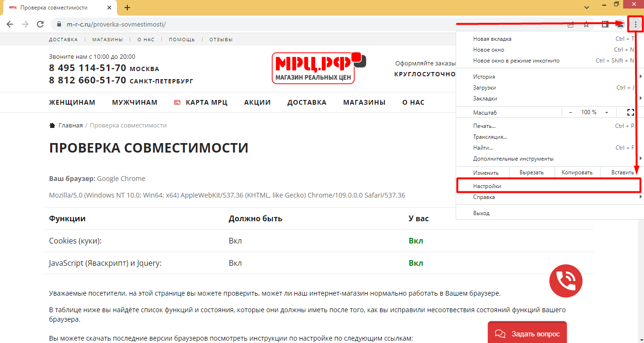Open МАГАЗИНЫ link in top strip
644x343 pixels.
click(x=107, y=40)
